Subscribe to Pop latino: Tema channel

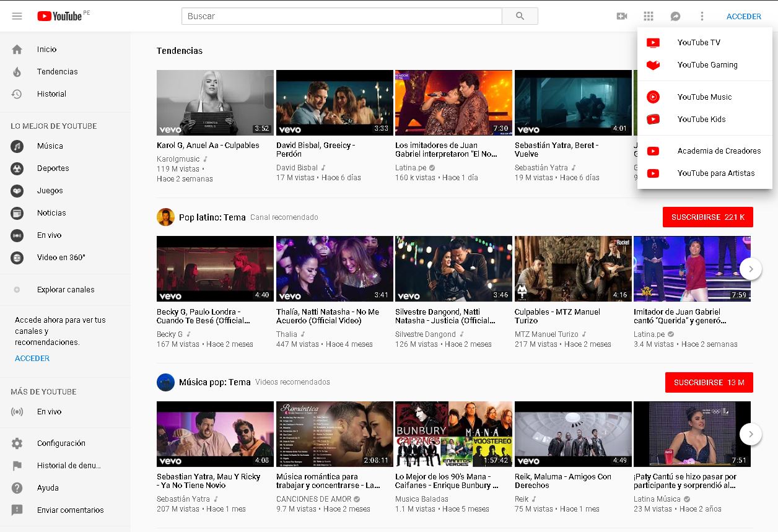click(x=707, y=217)
